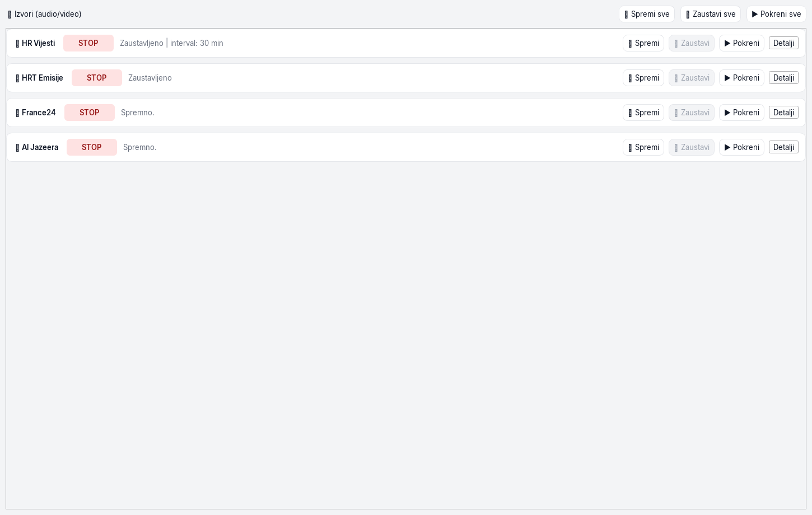Image resolution: width=812 pixels, height=515 pixels.
Task: Open Detalji for HR Vijesti
Action: coord(783,43)
